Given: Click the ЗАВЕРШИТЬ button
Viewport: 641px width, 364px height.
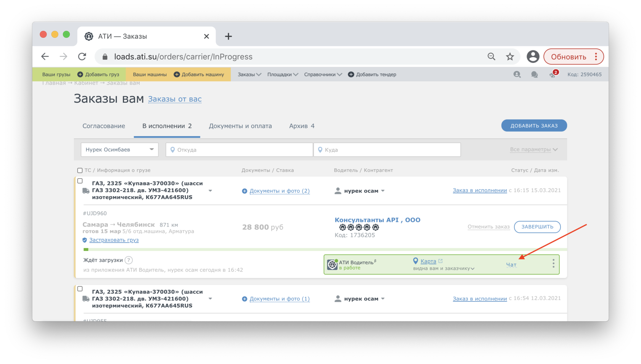Looking at the screenshot, I should point(537,227).
